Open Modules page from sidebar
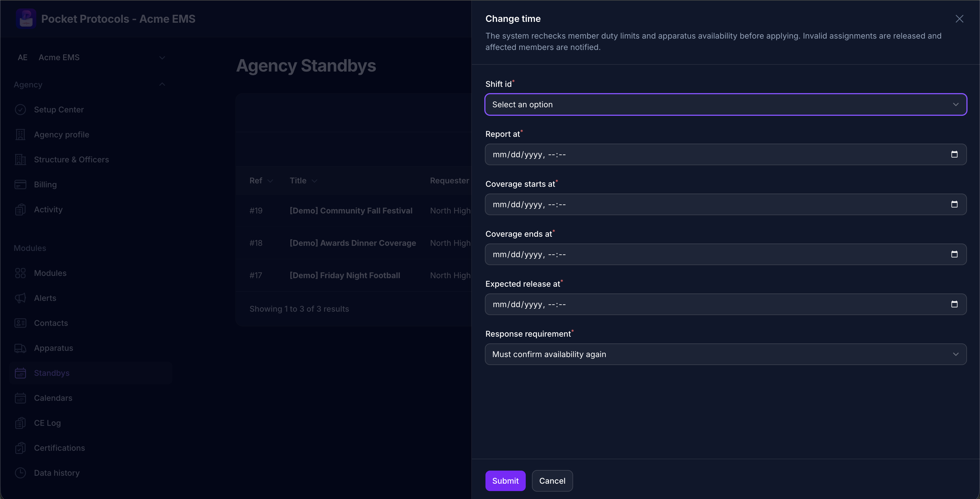The width and height of the screenshot is (980, 499). [90, 273]
